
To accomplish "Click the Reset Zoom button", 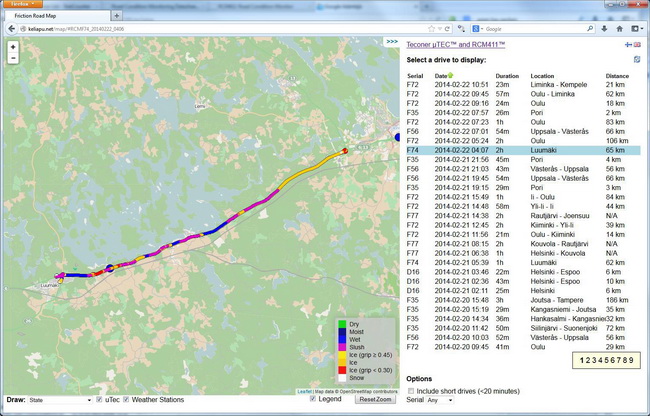I will (375, 399).
